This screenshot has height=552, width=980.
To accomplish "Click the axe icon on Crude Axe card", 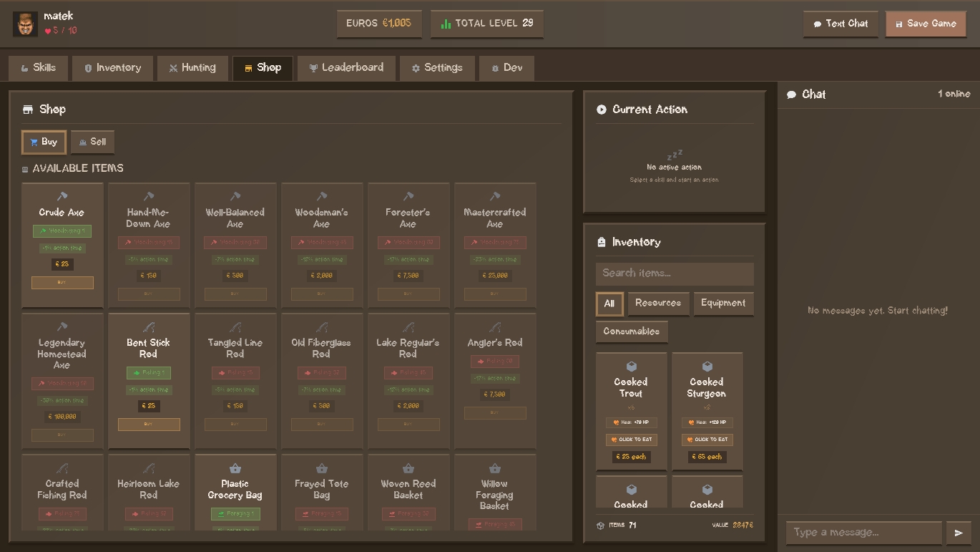I will pyautogui.click(x=62, y=196).
